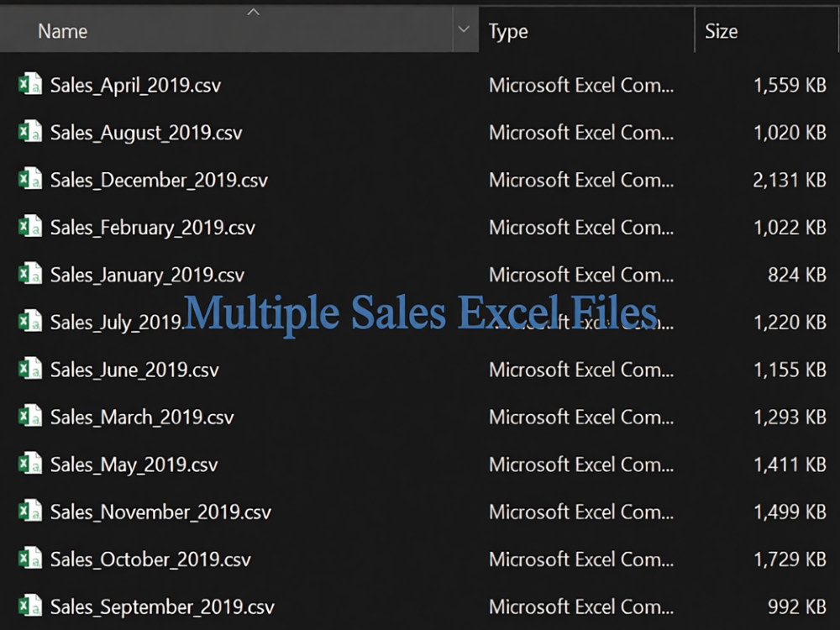Open the Name column filter dropdown arrow
The image size is (840, 630).
465,29
